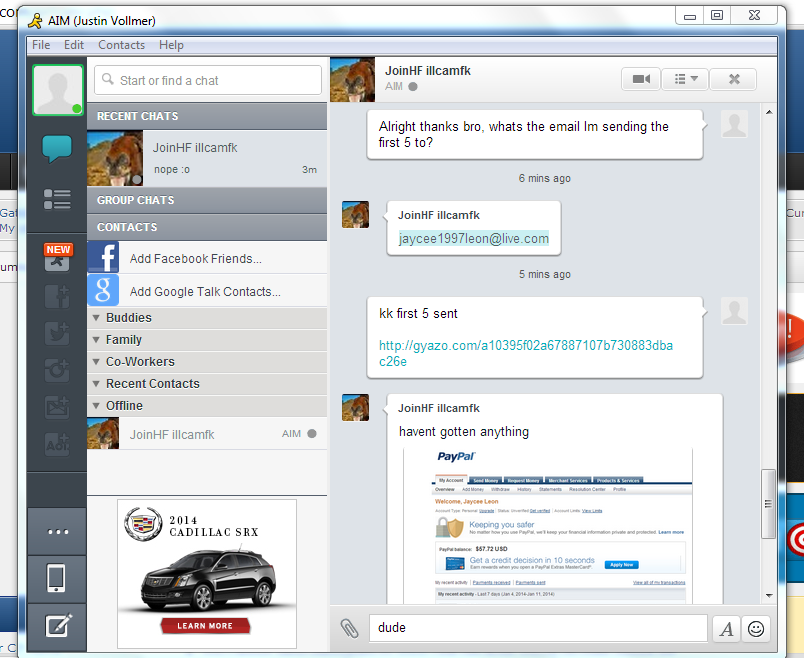Click the 'havent gotten anything' message text

pos(464,432)
